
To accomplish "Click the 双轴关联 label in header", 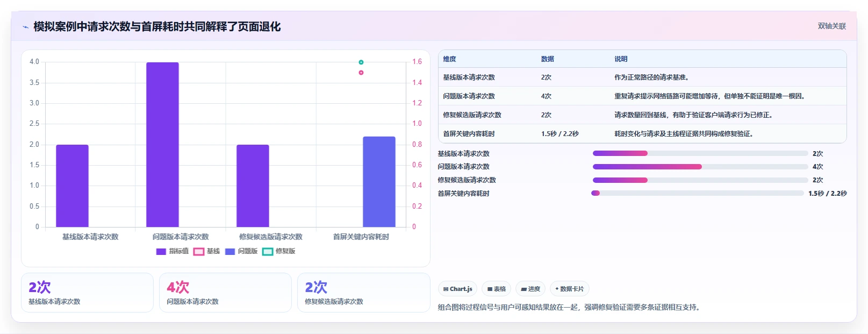I will pos(831,26).
